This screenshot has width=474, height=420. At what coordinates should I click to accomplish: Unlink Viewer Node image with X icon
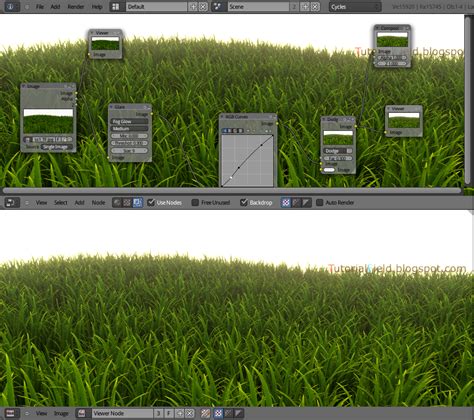tap(189, 413)
